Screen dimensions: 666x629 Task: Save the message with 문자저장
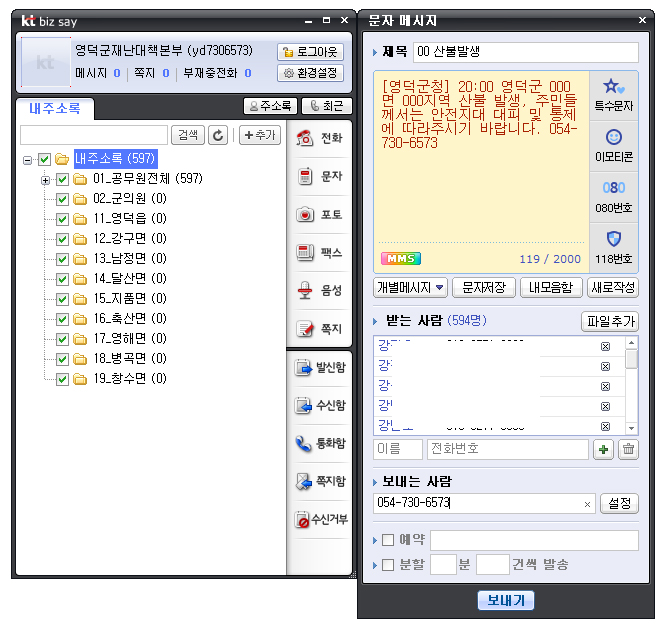[x=484, y=288]
